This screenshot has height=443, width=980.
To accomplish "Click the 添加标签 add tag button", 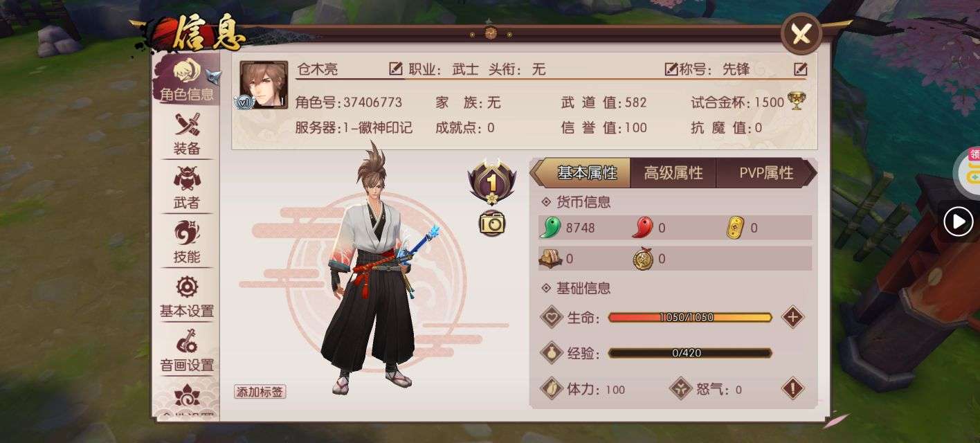I will click(260, 392).
